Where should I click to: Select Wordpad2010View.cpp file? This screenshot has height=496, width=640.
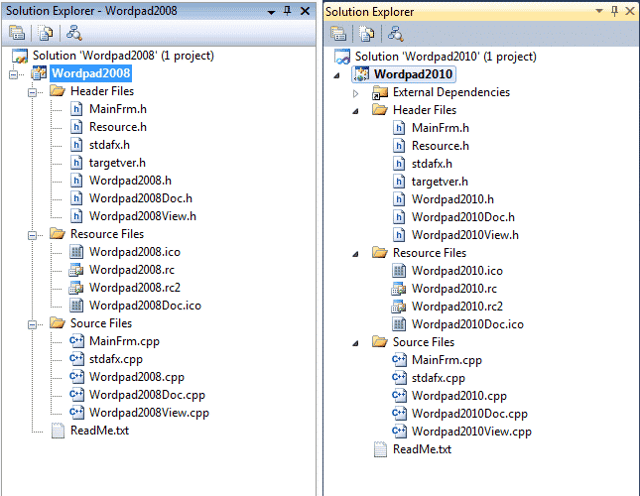(471, 431)
